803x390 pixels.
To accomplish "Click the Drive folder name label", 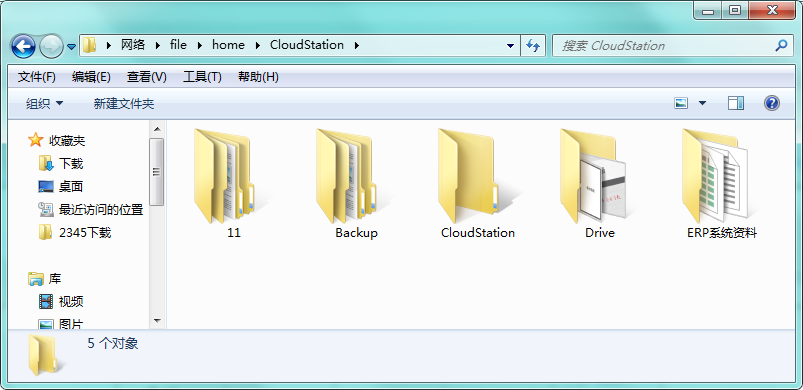I will point(600,233).
